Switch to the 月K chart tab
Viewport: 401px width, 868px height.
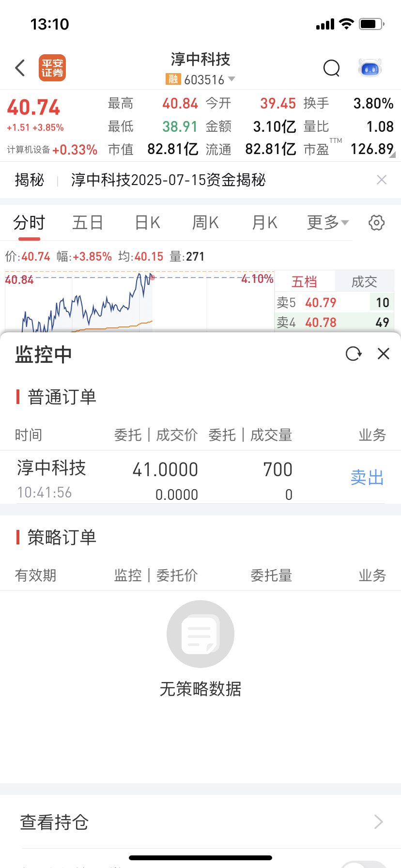pyautogui.click(x=264, y=222)
